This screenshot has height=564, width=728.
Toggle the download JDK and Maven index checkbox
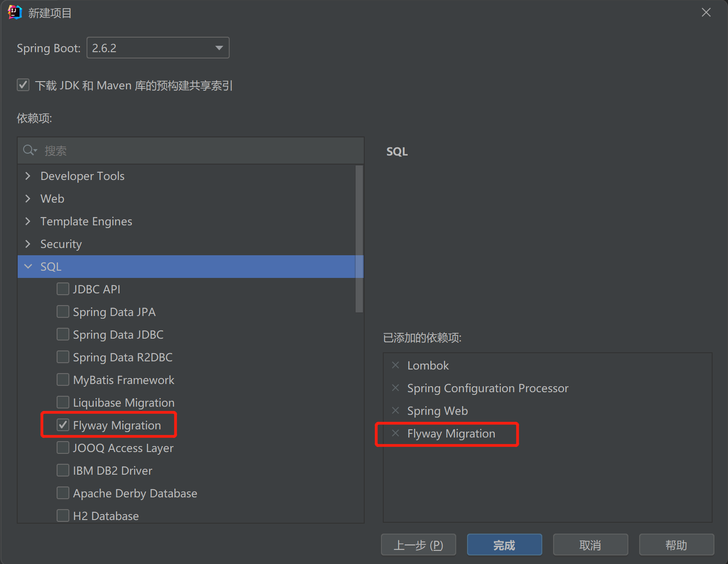23,85
